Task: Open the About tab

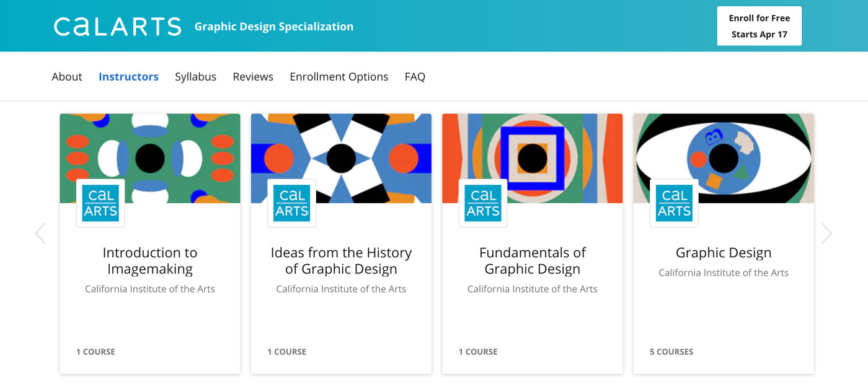Action: pyautogui.click(x=67, y=77)
